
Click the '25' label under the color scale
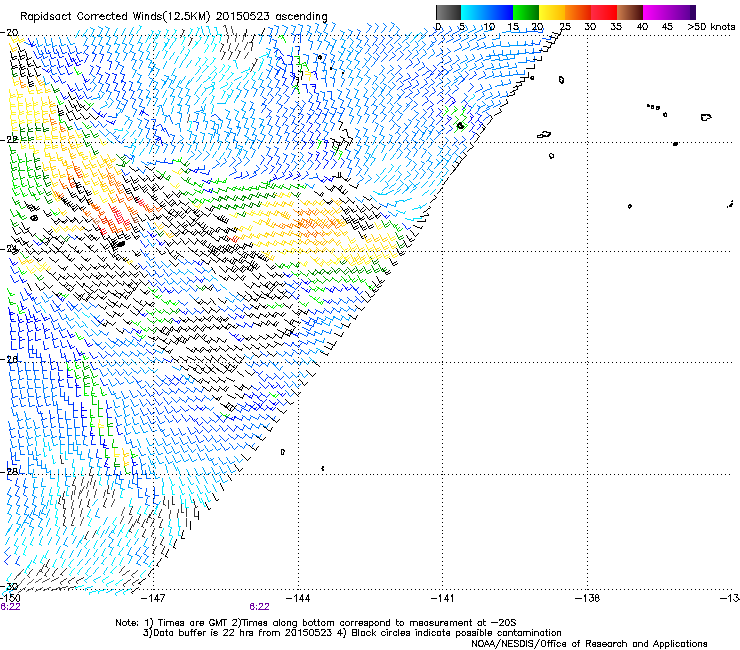click(x=565, y=27)
